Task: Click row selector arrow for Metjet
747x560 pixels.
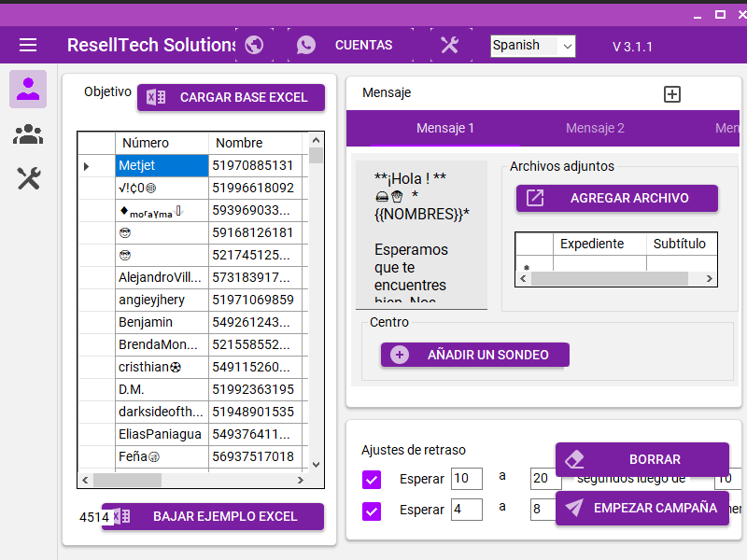Action: pyautogui.click(x=87, y=166)
